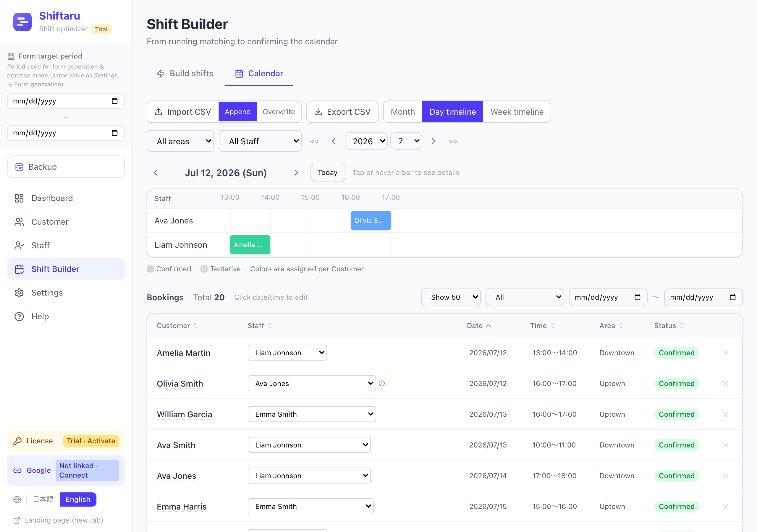Click the Trial · Activate license badge
The height and width of the screenshot is (532, 757).
click(91, 441)
